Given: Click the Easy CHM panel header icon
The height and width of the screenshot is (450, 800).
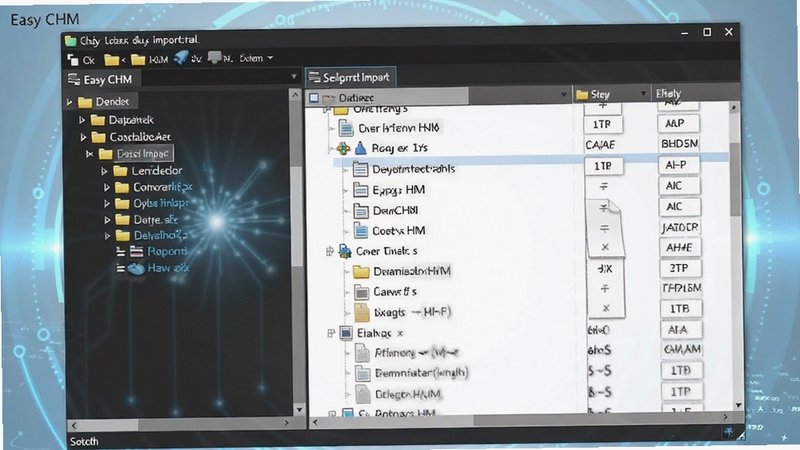Looking at the screenshot, I should (74, 80).
